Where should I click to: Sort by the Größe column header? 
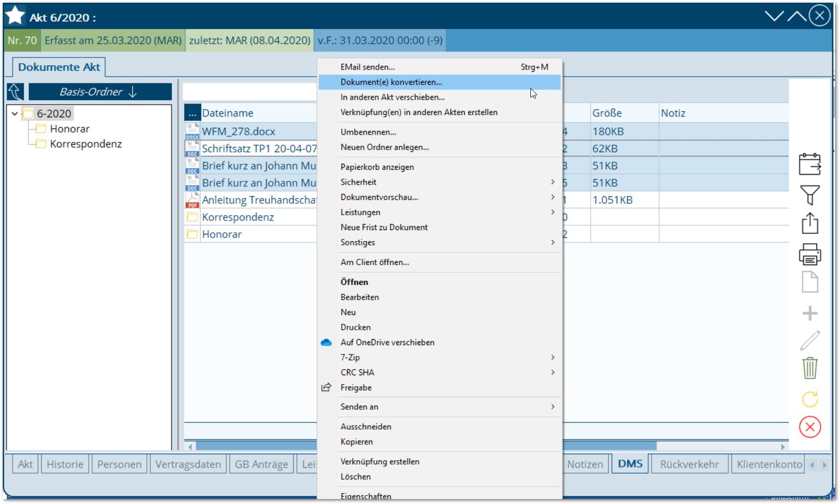tap(625, 113)
